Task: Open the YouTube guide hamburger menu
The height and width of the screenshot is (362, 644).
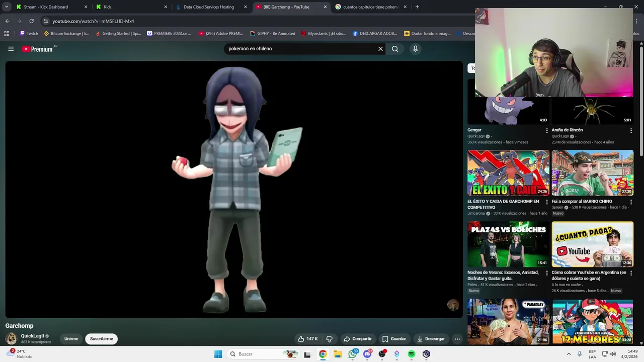Action: [11, 49]
